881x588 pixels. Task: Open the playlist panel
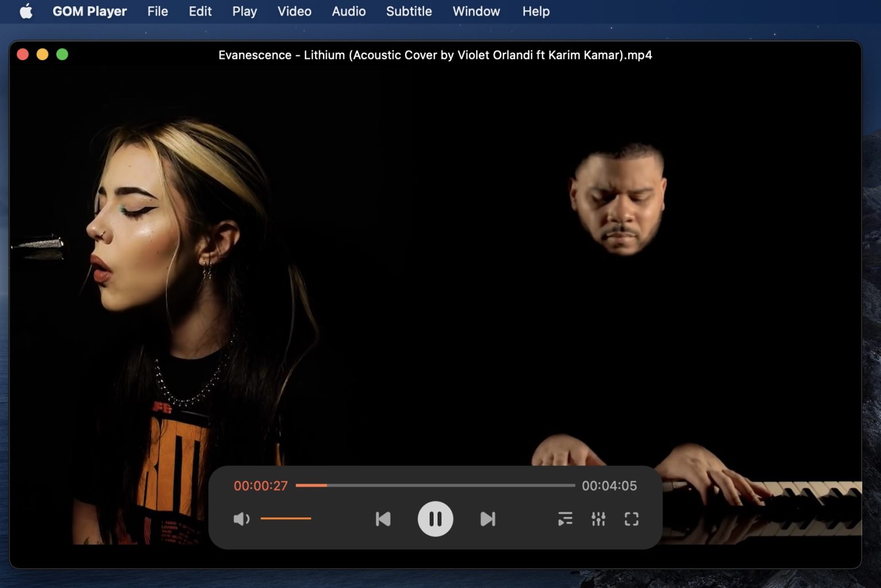click(x=565, y=519)
